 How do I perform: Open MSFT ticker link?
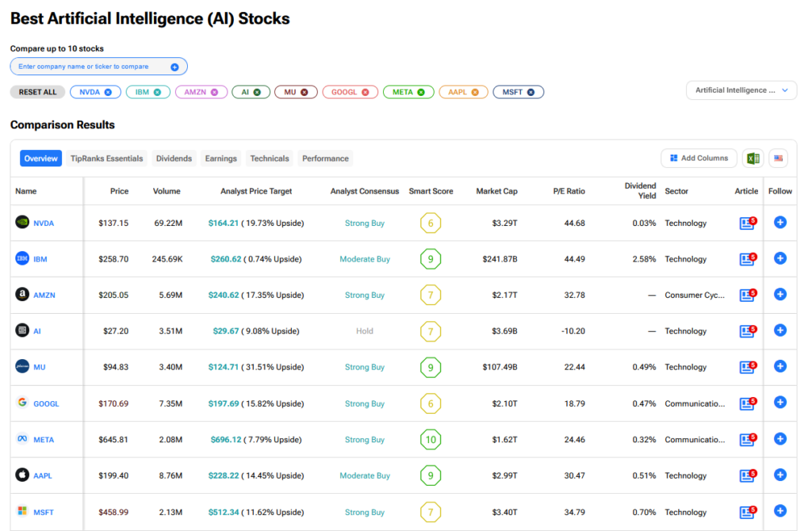click(44, 512)
